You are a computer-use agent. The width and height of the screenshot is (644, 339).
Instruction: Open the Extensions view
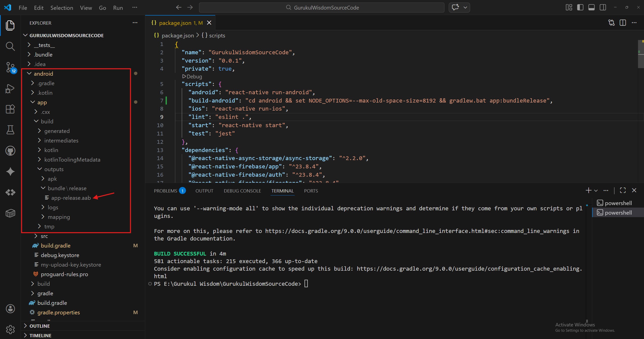point(10,109)
